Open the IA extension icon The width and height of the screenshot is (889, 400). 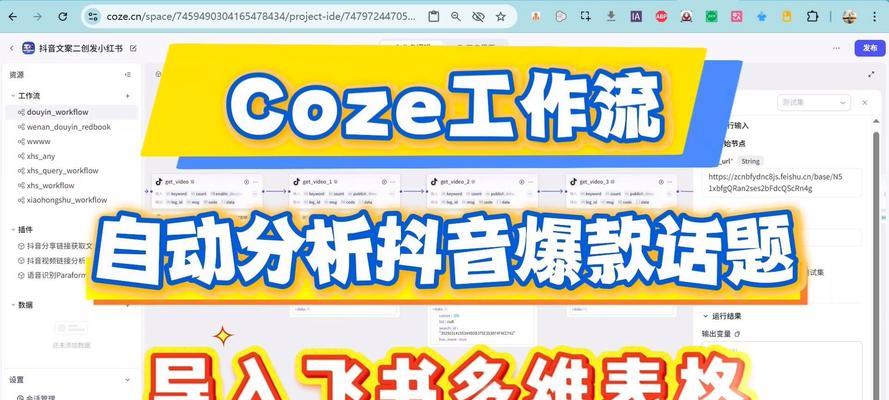[636, 16]
